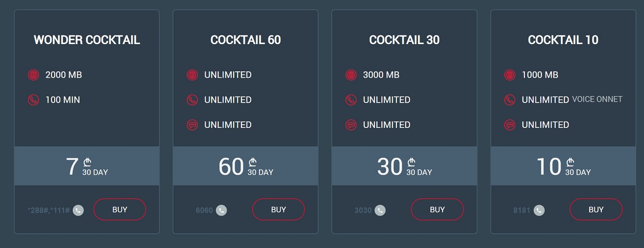The image size is (644, 248).
Task: Buy the Cocktail 10 package
Action: pos(596,209)
